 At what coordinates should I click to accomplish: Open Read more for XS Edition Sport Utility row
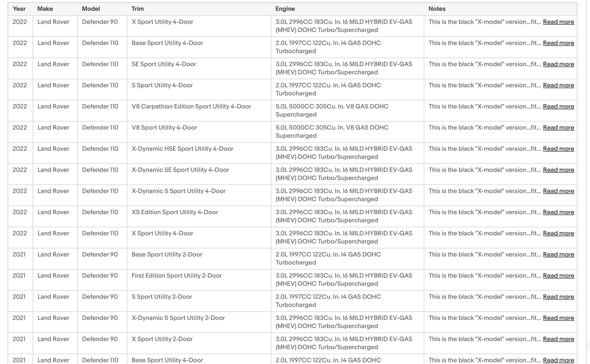[558, 212]
